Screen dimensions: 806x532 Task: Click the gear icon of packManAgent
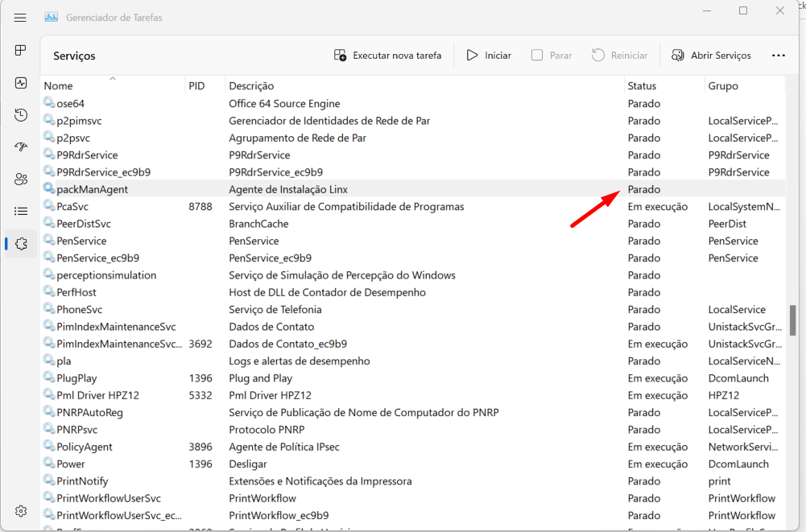coord(49,188)
